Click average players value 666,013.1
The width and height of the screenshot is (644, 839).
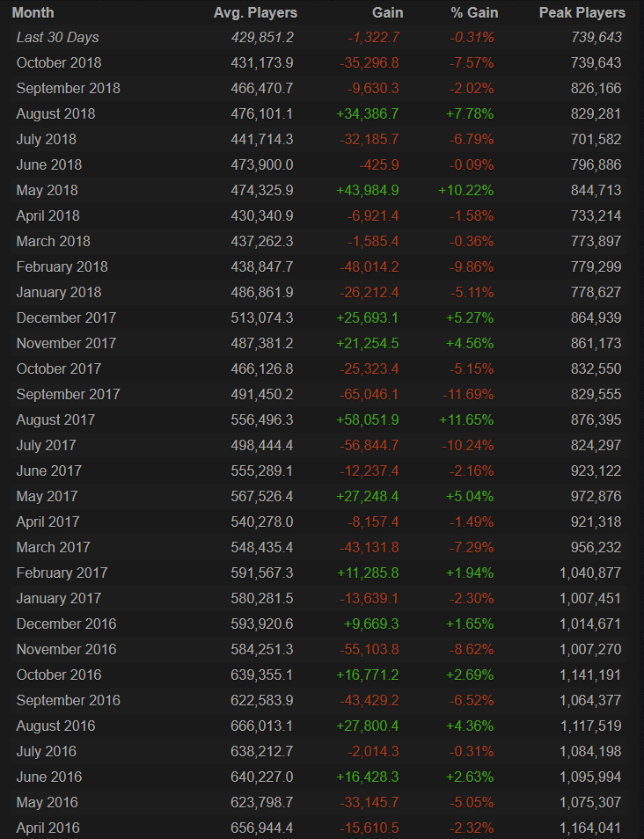(262, 726)
